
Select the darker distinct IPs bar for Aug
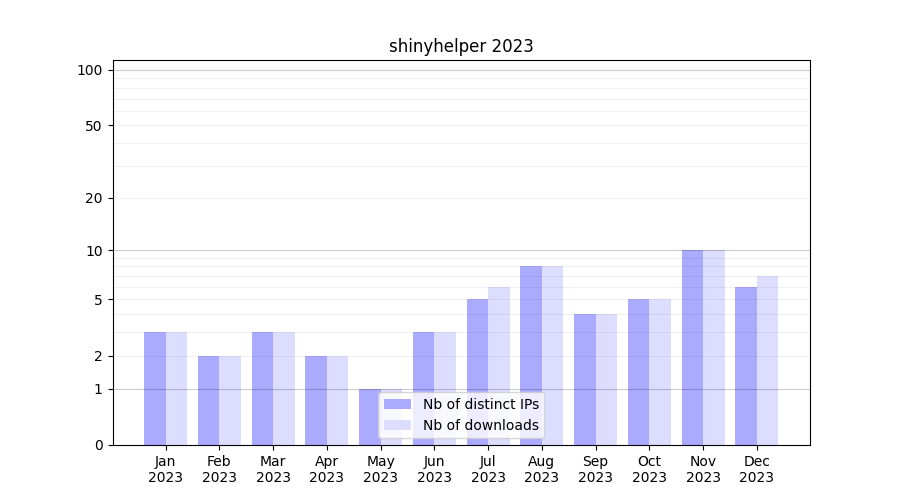point(531,355)
